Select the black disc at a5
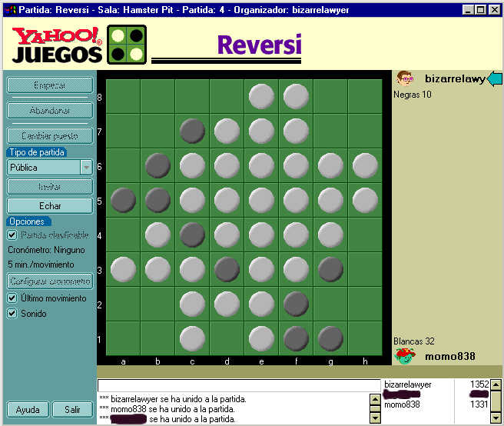 [x=123, y=201]
